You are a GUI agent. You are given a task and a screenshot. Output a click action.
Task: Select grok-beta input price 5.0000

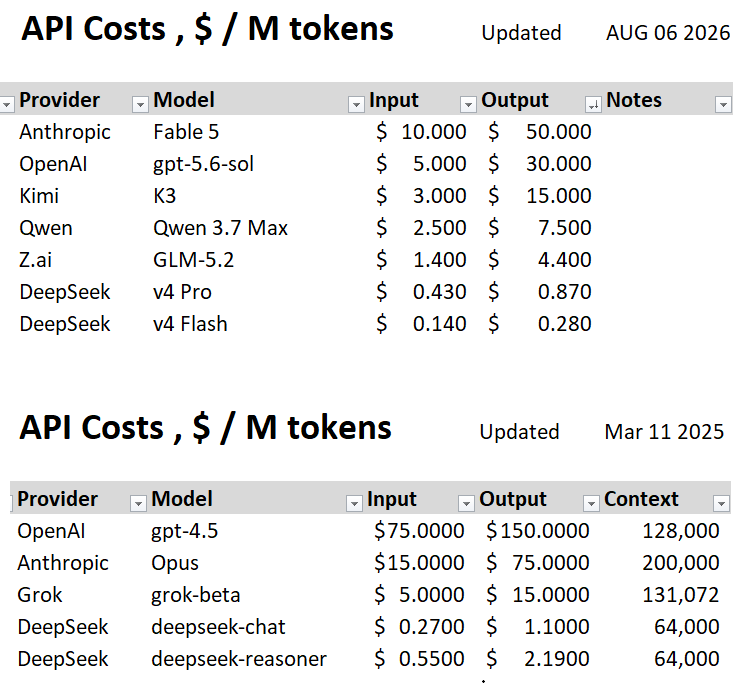pos(419,595)
